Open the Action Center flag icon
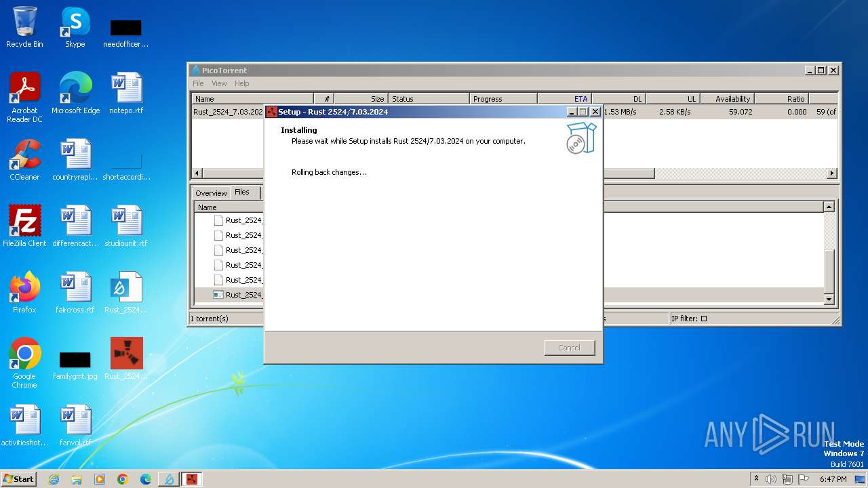The width and height of the screenshot is (868, 488). (x=804, y=479)
